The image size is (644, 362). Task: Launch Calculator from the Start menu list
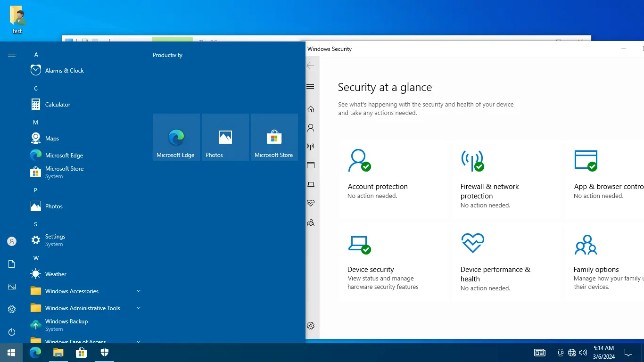85,105
